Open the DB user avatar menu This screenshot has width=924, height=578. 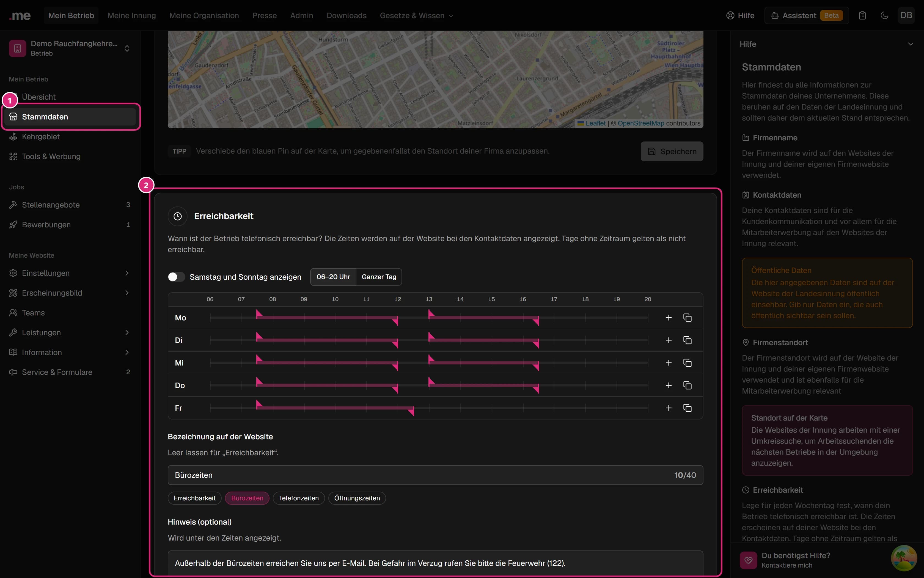pyautogui.click(x=906, y=16)
